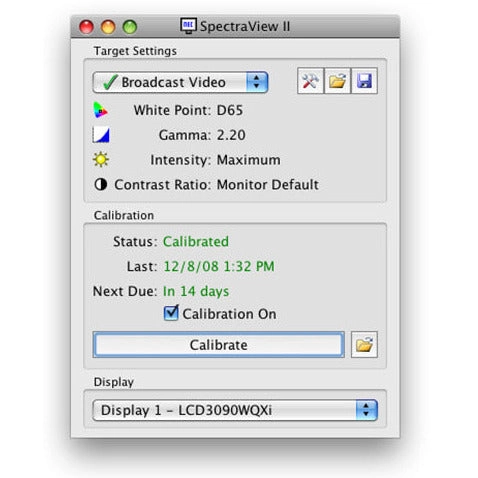Click the '12/8/08 1:32 PM' last date
This screenshot has width=478, height=478.
219,266
